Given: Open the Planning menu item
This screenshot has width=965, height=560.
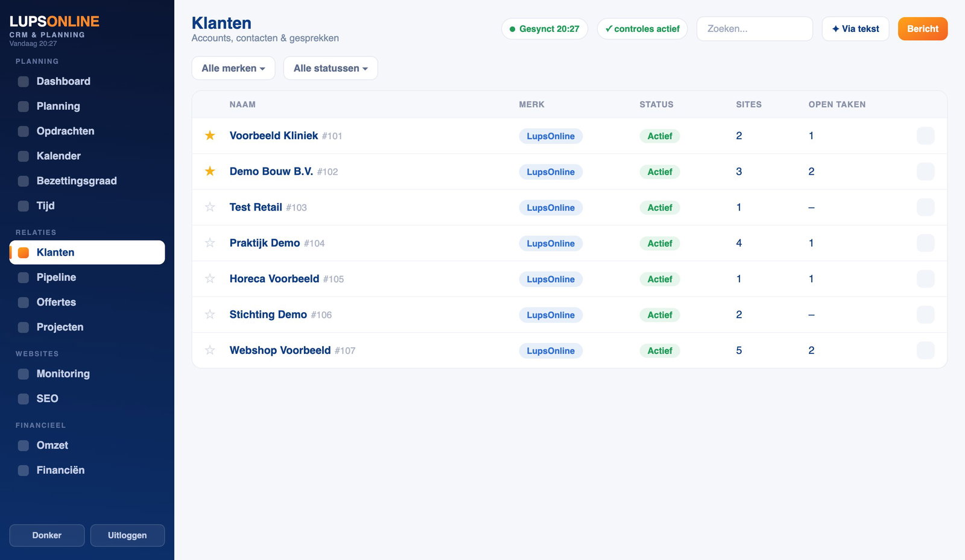Looking at the screenshot, I should tap(87, 106).
